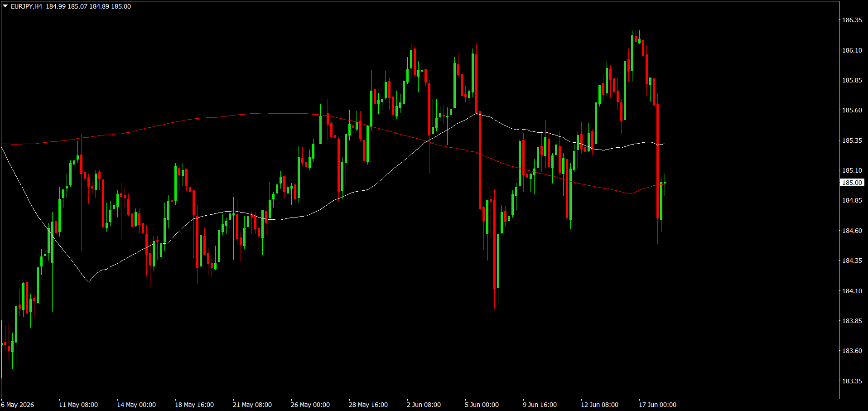Viewport: 868px width, 411px height.
Task: Click the 18 May 16:00 time label
Action: coord(194,405)
